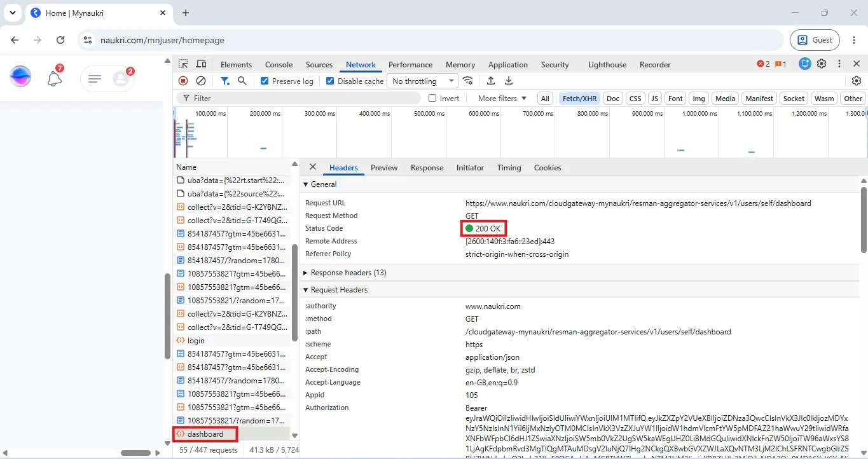Open Chrome menu three dots
This screenshot has height=459, width=868.
[x=854, y=40]
